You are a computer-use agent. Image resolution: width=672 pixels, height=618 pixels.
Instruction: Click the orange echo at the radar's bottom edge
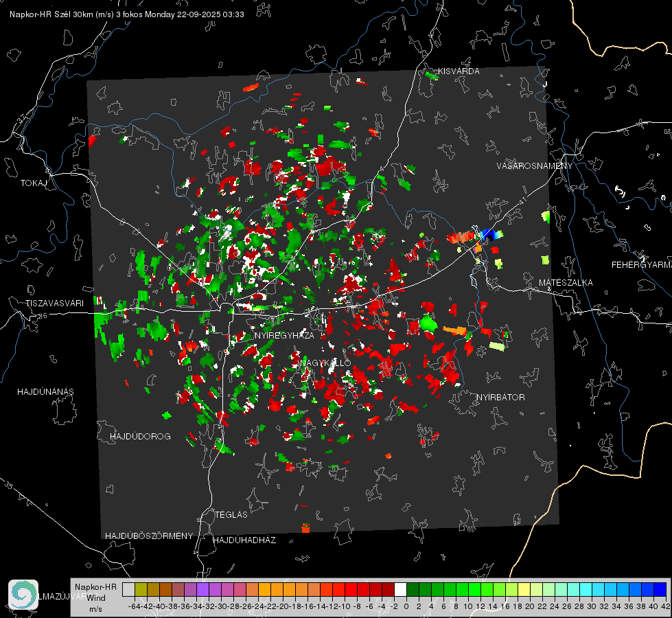pos(305,528)
